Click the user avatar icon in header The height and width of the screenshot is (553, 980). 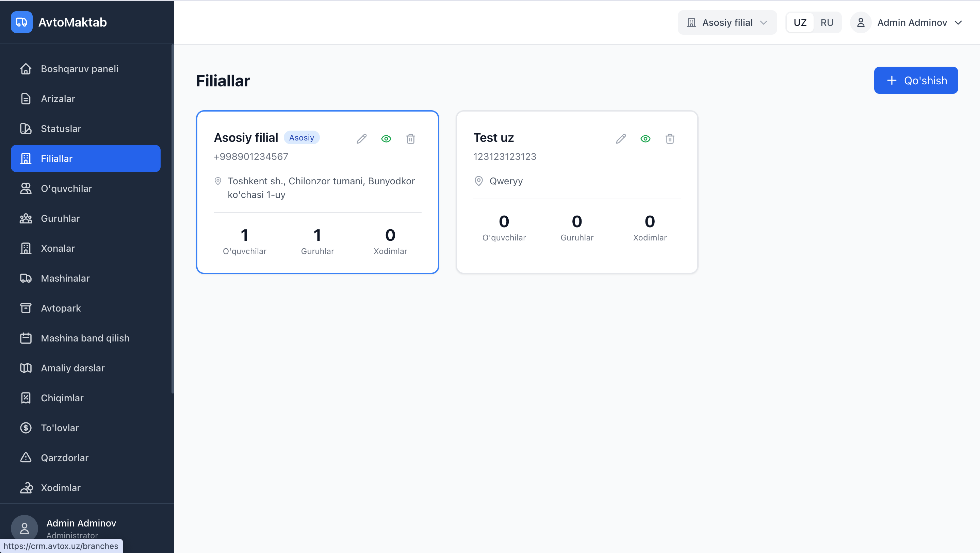861,22
